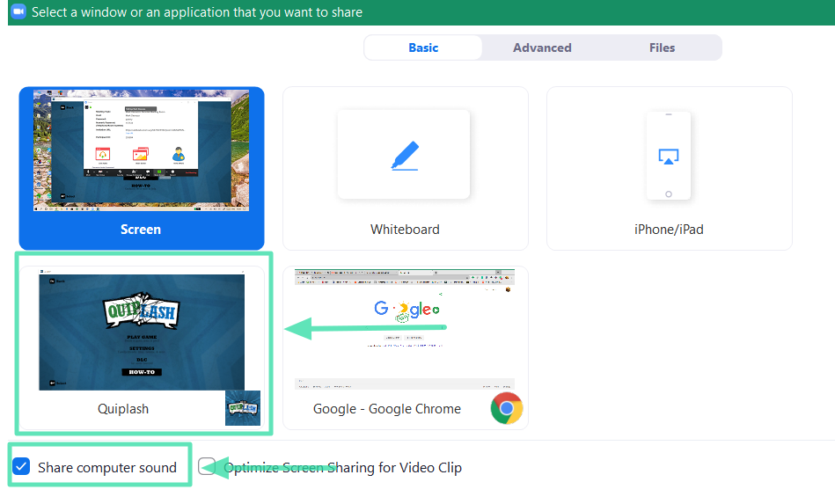Click the Quiplash window label
This screenshot has width=835, height=504.
coord(123,409)
